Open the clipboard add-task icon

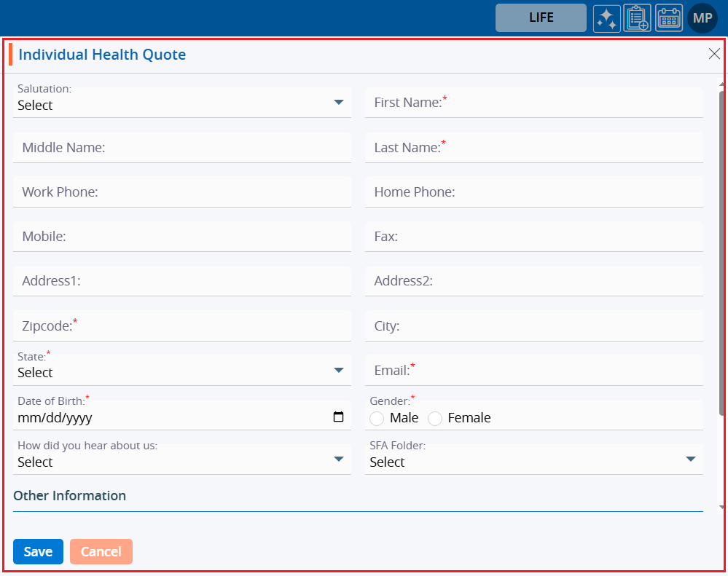click(x=638, y=18)
